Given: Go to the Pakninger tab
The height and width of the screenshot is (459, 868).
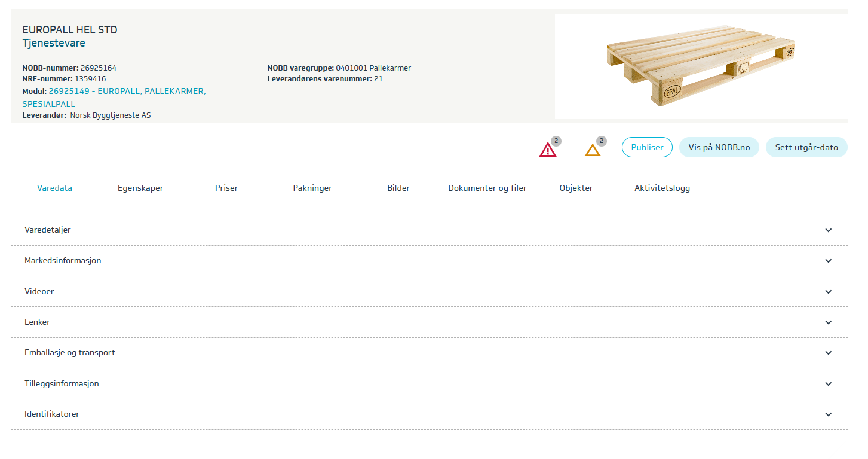Looking at the screenshot, I should 312,188.
